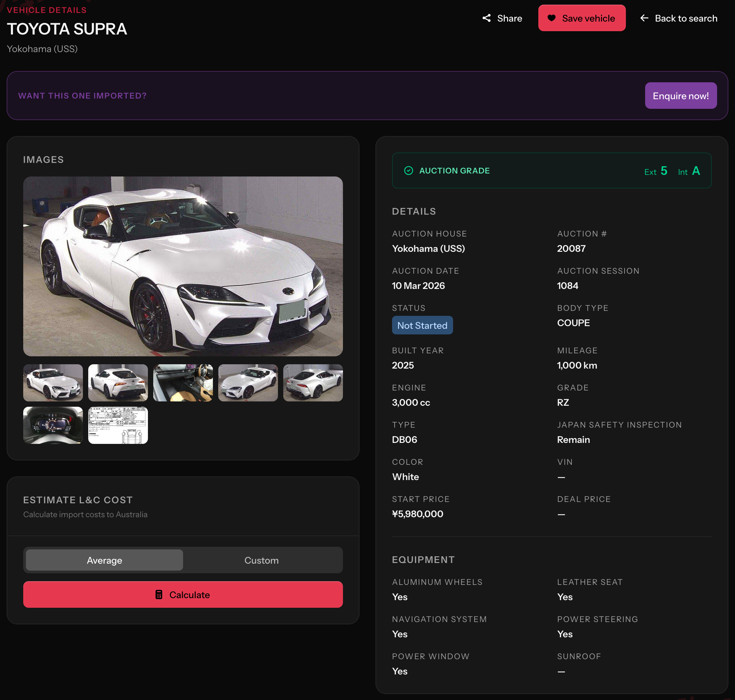This screenshot has width=735, height=700.
Task: Click auction session 1084
Action: click(568, 286)
